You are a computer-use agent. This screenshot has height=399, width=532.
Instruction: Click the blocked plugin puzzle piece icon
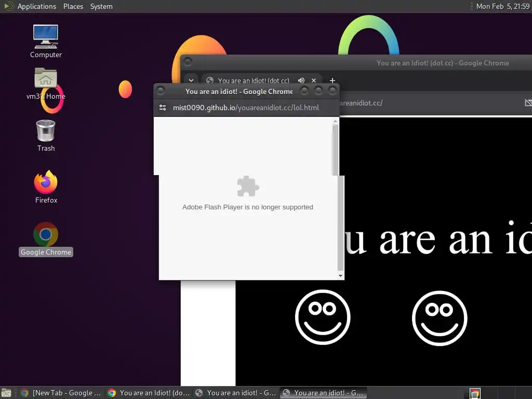tap(248, 186)
